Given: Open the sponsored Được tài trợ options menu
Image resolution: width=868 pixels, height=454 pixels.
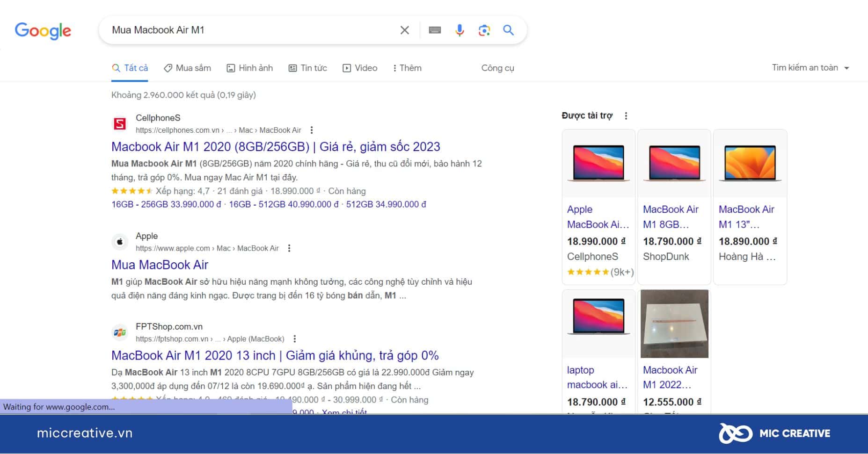Looking at the screenshot, I should tap(626, 116).
